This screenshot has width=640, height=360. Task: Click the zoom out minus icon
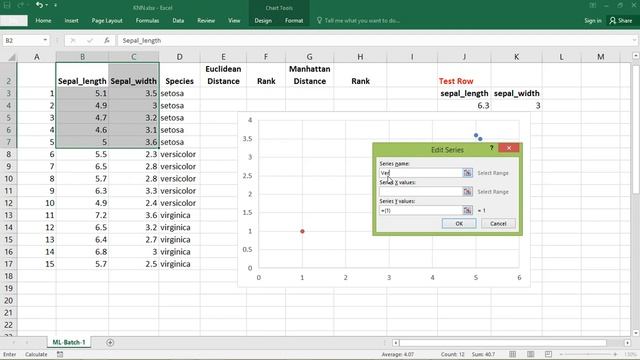[x=562, y=354]
